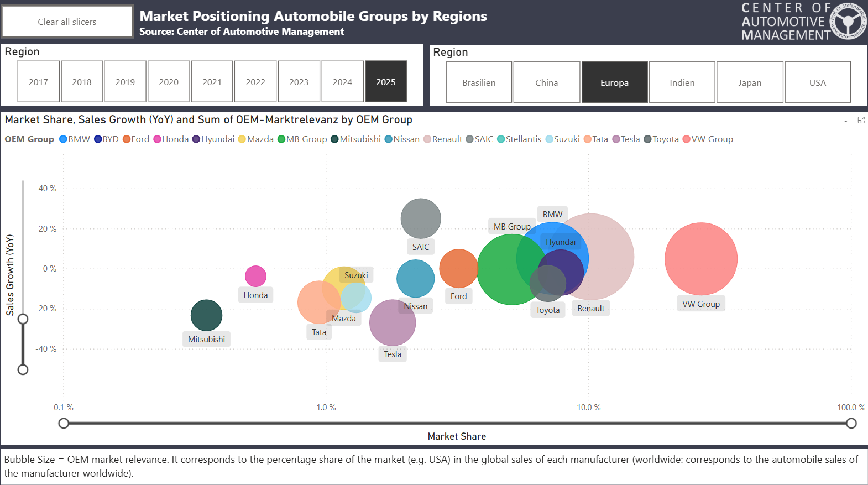Click the Market Share left slider handle
This screenshot has width=868, height=485.
point(64,423)
